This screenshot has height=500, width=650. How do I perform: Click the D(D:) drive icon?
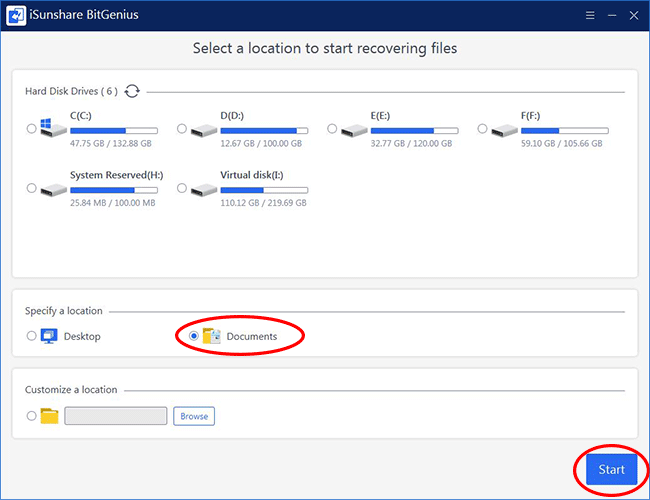click(204, 129)
